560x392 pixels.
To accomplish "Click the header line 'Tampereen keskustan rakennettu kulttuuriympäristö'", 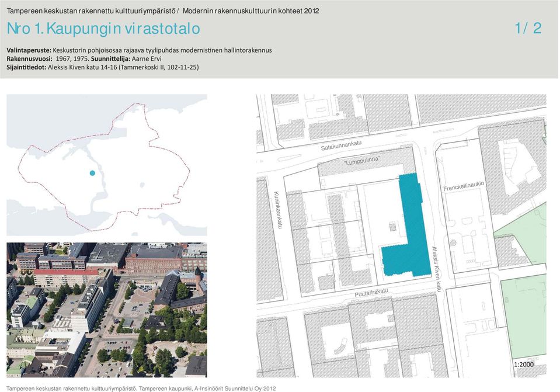I will pyautogui.click(x=91, y=11).
